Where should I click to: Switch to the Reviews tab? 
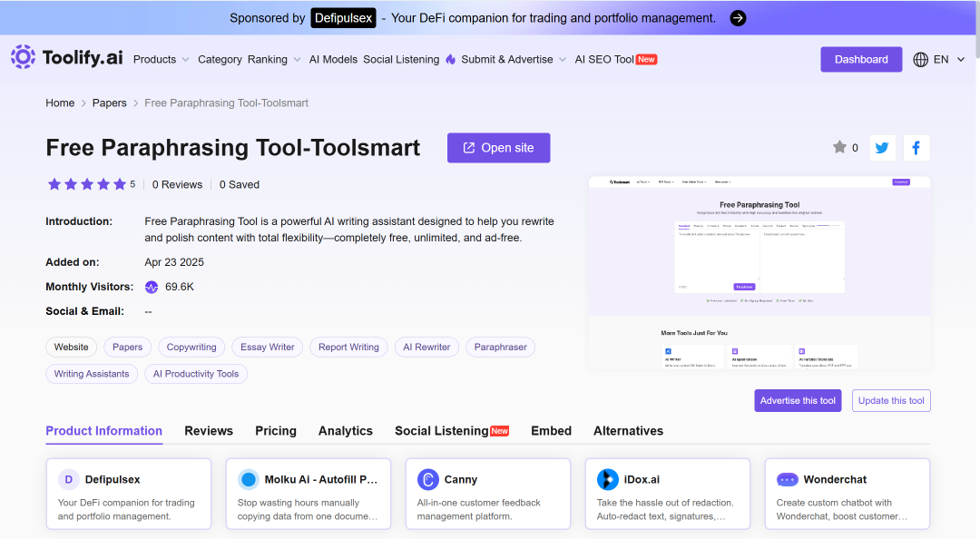(209, 431)
